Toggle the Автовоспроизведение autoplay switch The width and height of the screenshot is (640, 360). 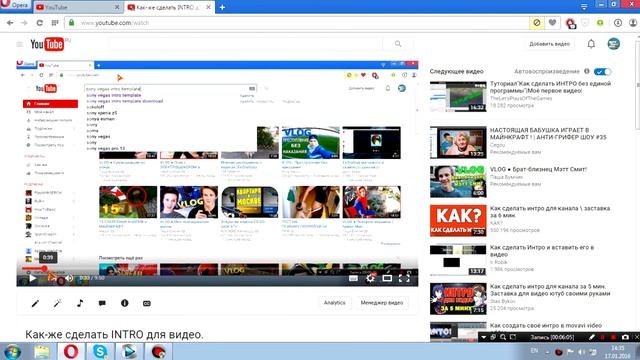tap(602, 71)
